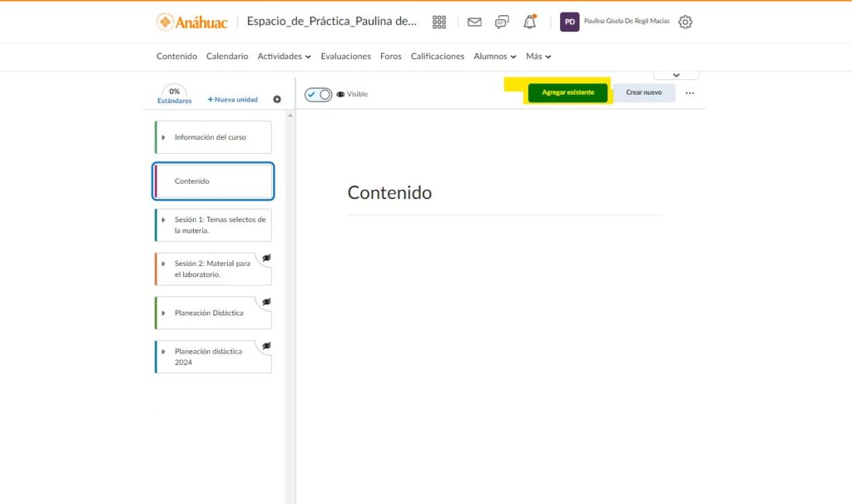Open the course selector grid icon
Image resolution: width=852 pixels, height=504 pixels.
(439, 22)
